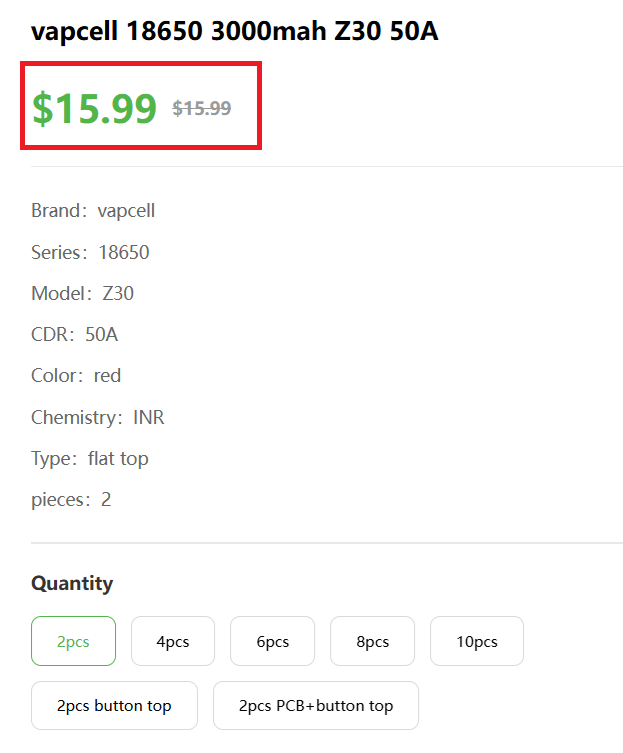
Task: Click the Type: flat top specification
Action: click(89, 459)
